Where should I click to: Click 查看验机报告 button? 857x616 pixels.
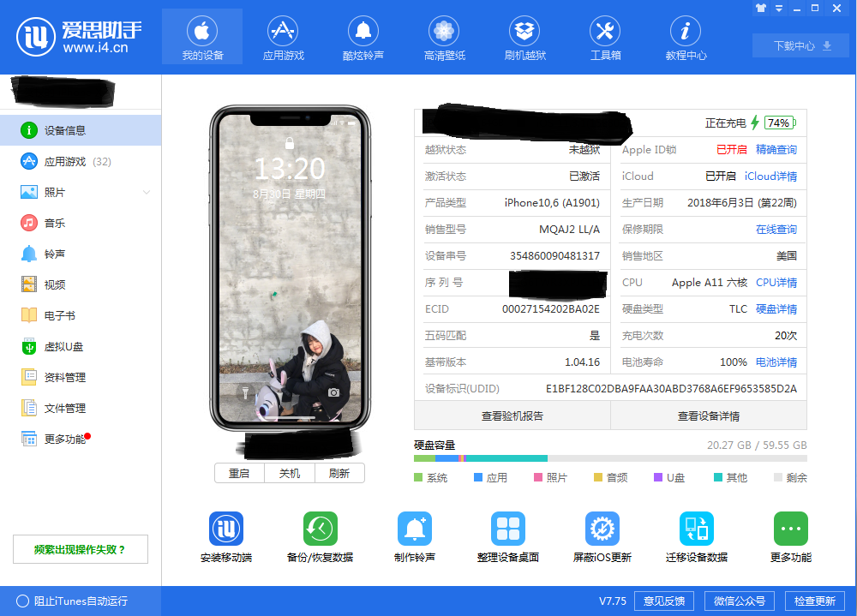(x=512, y=416)
